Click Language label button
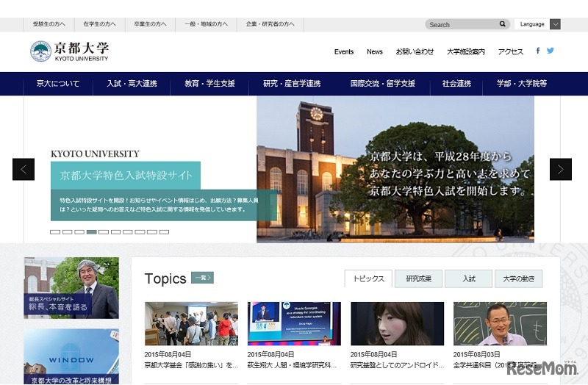588x385 pixels. coord(532,24)
